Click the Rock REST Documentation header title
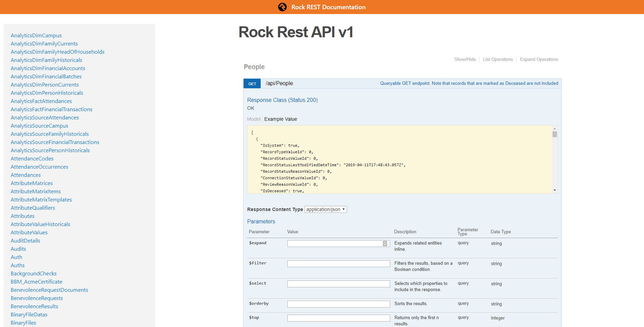The width and height of the screenshot is (644, 327). 328,7
